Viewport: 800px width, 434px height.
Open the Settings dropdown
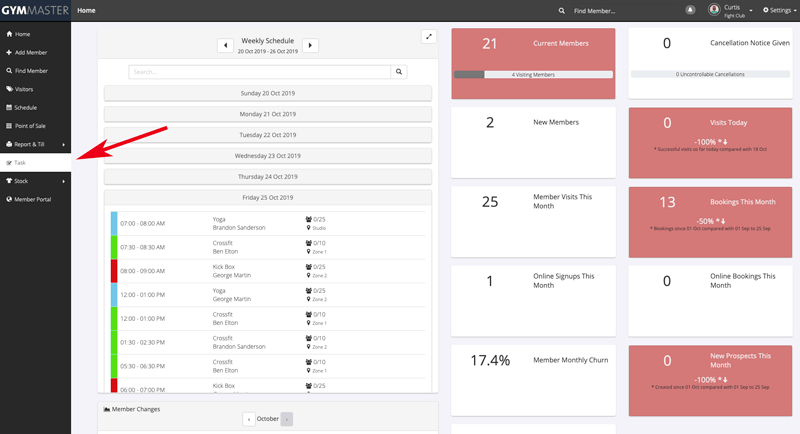pyautogui.click(x=780, y=10)
